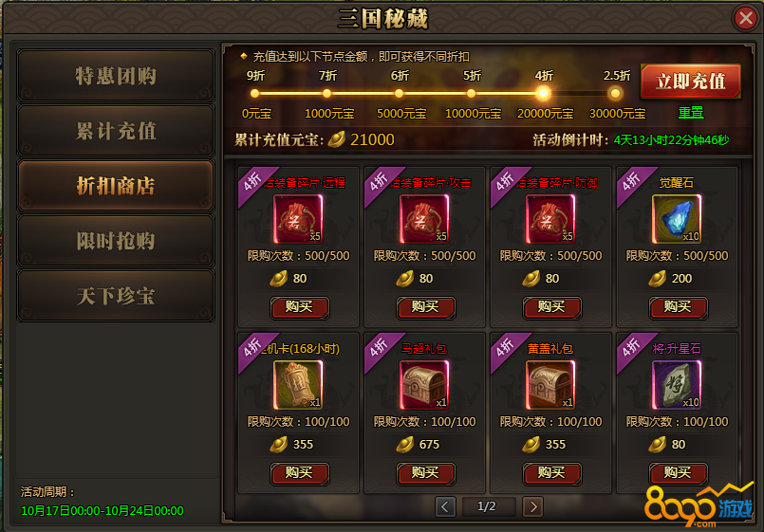Screen dimensions: 764x532
Task: Click the 装备碎片·攻击 red pouch icon
Action: [x=424, y=219]
